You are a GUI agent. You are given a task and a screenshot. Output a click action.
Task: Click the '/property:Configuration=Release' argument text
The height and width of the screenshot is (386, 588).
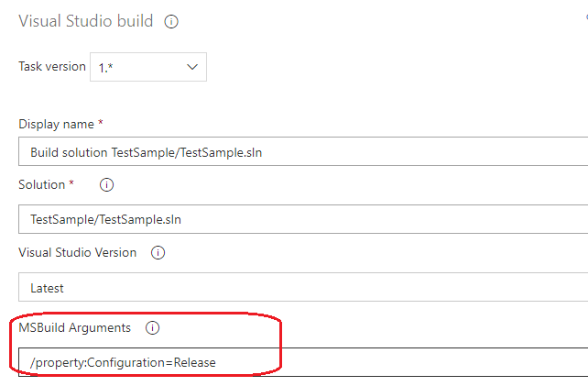[123, 363]
